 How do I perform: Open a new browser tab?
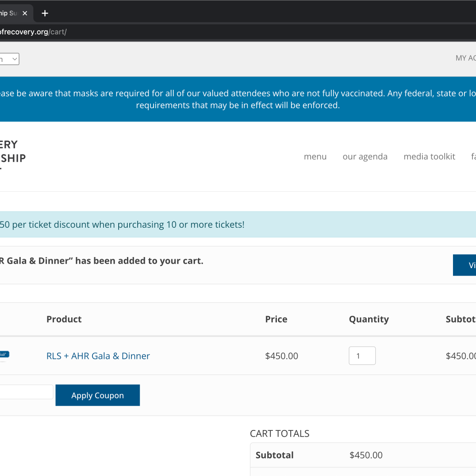(45, 13)
